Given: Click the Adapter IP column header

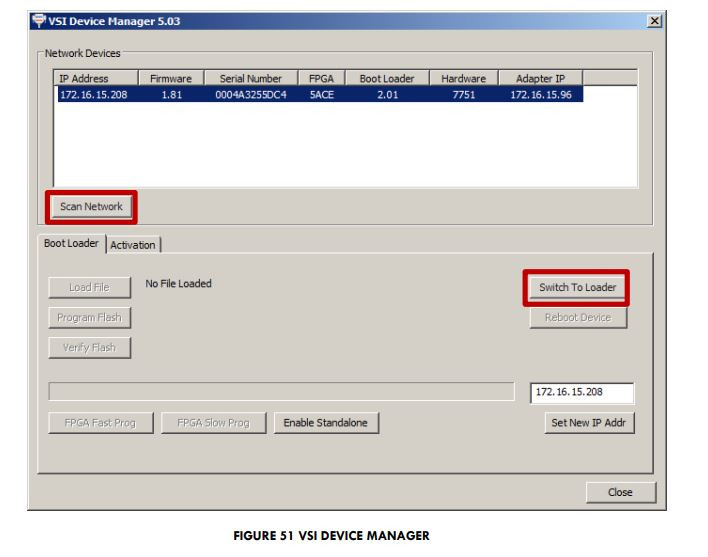Looking at the screenshot, I should tap(540, 78).
